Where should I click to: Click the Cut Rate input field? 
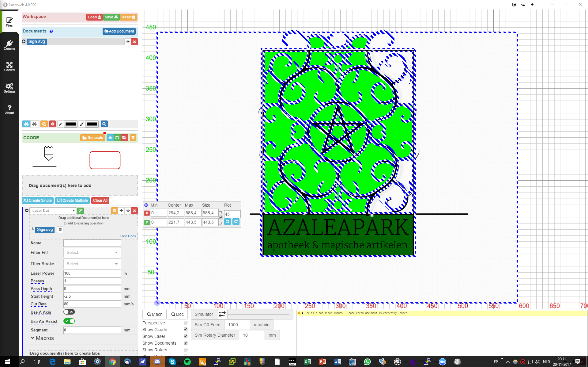click(x=92, y=304)
